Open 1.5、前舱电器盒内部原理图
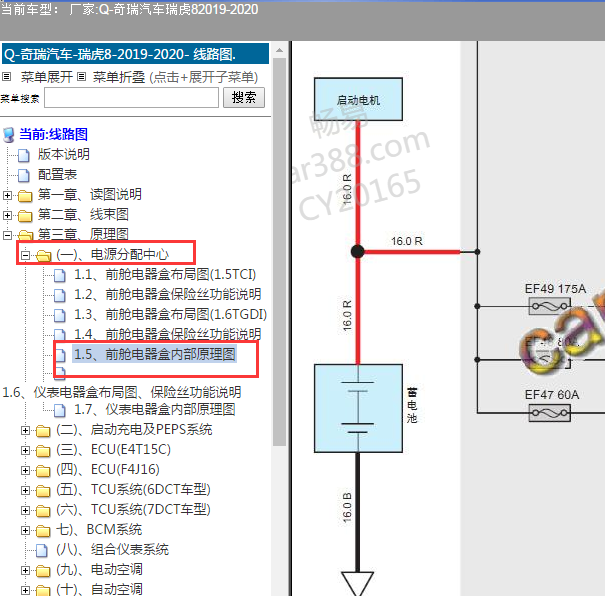 tap(155, 354)
